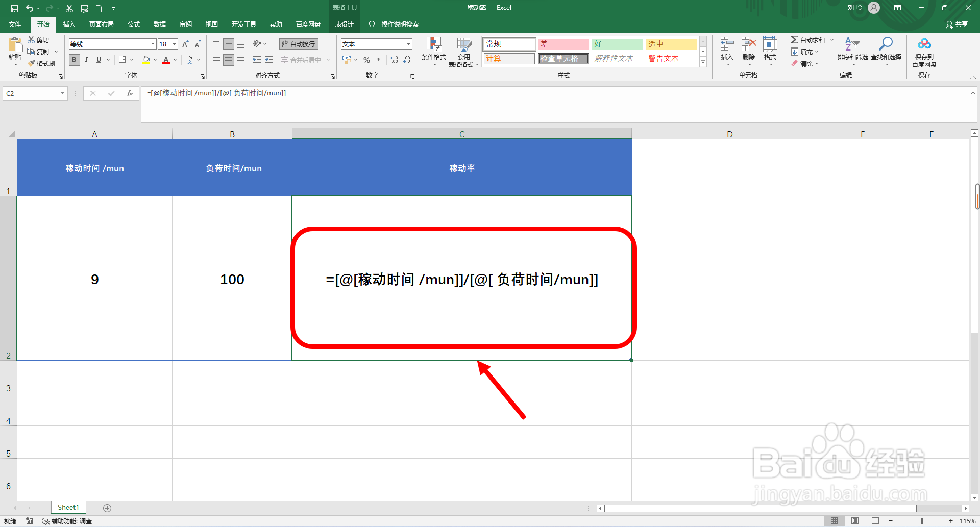Expand the cell styles gallery
This screenshot has width=980, height=527.
[x=703, y=62]
